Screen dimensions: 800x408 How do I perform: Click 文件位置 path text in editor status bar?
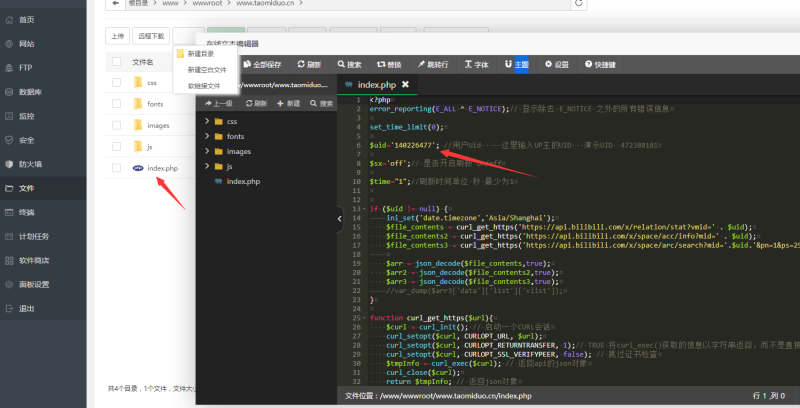(x=438, y=396)
